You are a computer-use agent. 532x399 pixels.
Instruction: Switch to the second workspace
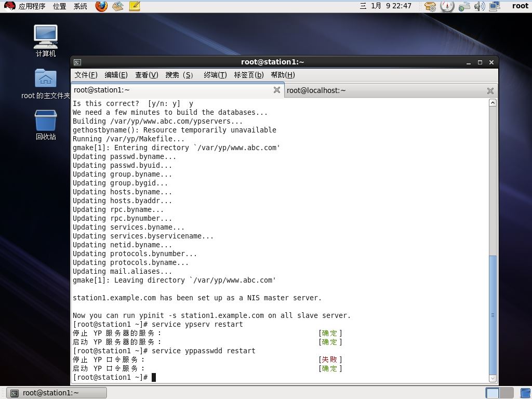(x=506, y=393)
